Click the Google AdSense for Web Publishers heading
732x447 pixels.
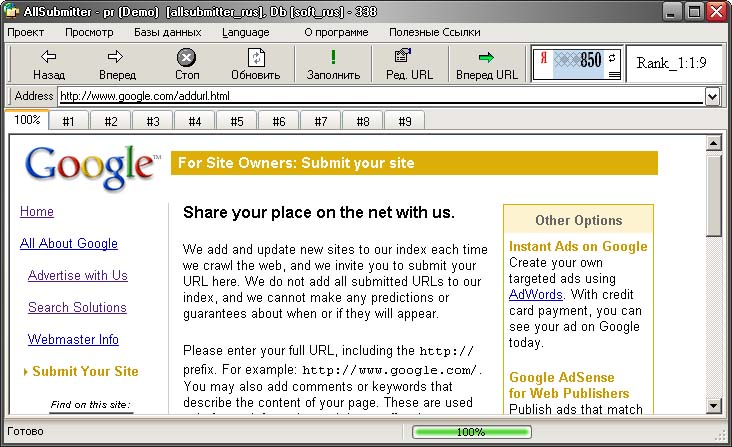(569, 385)
